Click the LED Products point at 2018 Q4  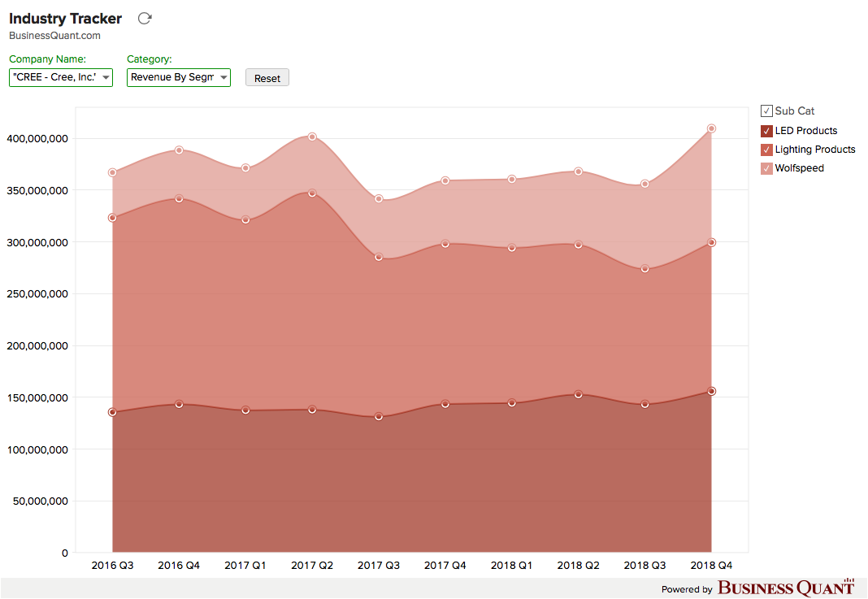712,392
